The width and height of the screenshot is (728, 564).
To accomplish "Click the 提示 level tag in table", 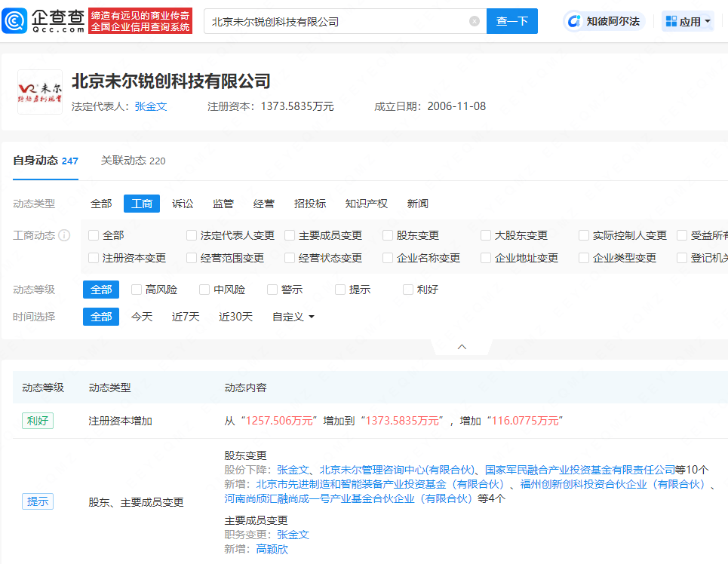I will tap(38, 501).
